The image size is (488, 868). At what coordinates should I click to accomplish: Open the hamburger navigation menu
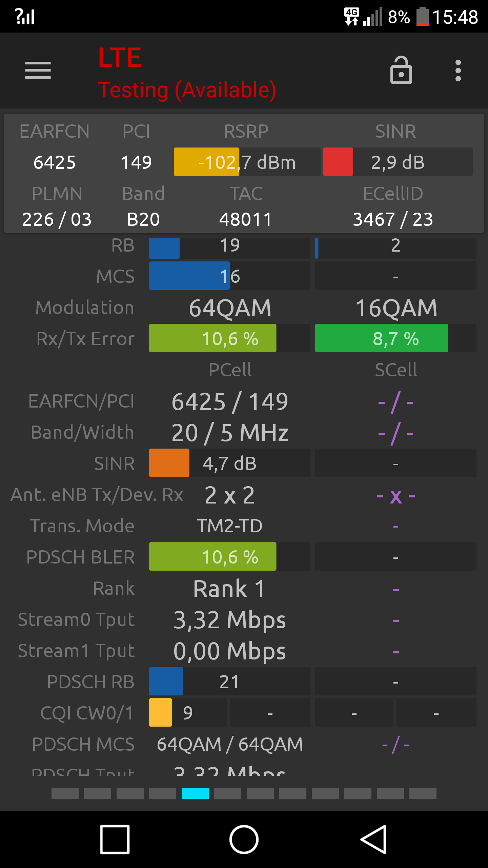(x=38, y=70)
